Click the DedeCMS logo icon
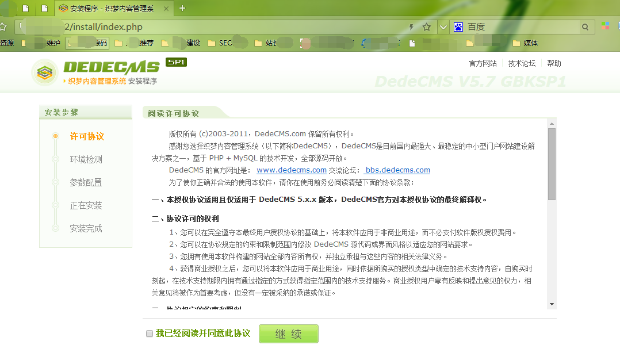This screenshot has height=364, width=620. 45,72
